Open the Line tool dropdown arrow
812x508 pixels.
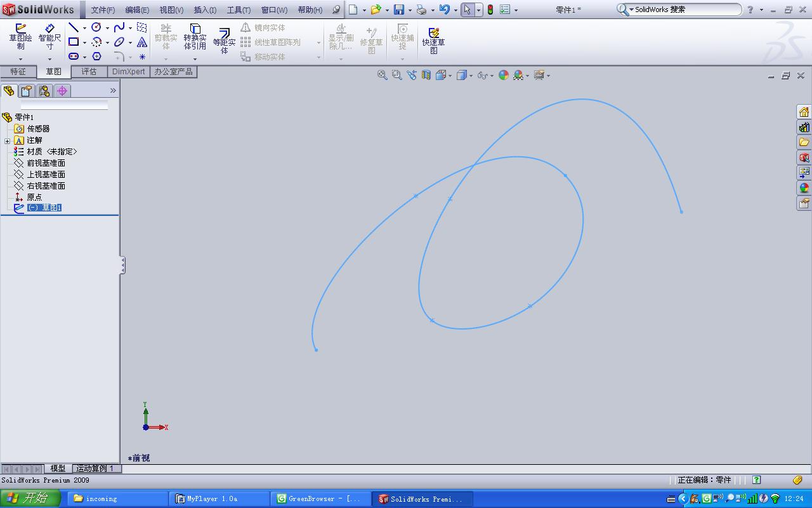(x=84, y=28)
